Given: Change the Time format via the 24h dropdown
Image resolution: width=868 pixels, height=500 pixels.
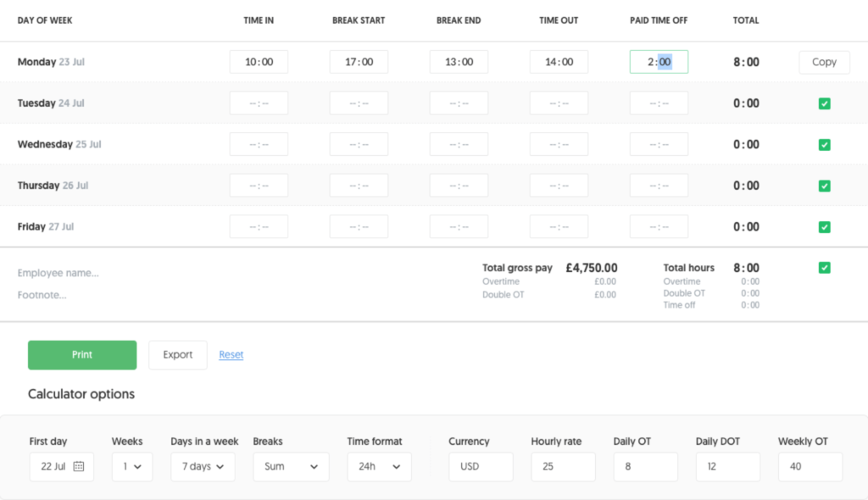Looking at the screenshot, I should point(378,467).
